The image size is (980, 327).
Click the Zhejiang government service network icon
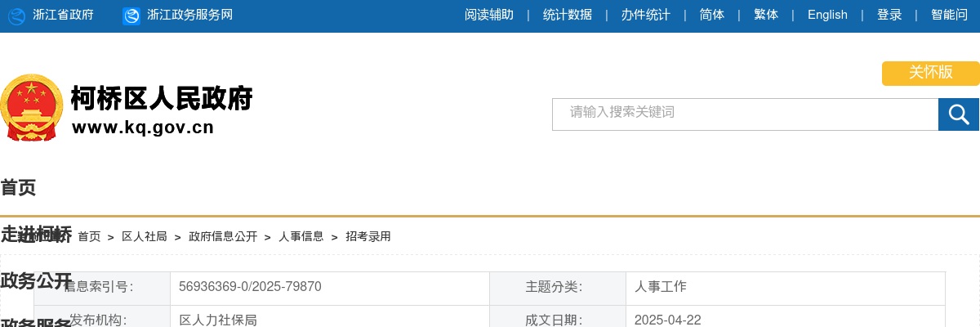coord(131,16)
